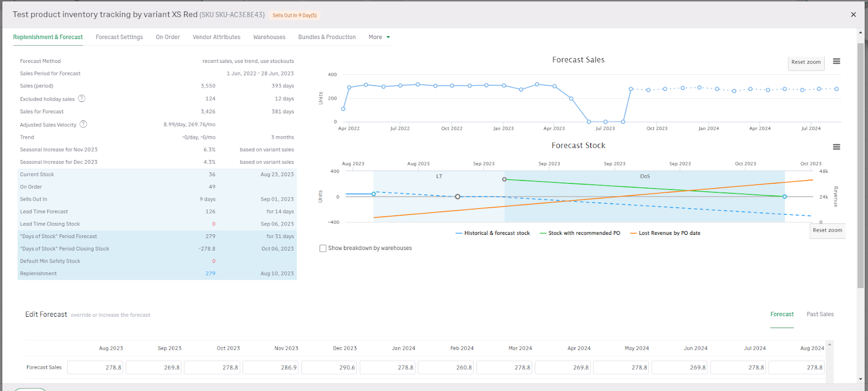Image resolution: width=868 pixels, height=391 pixels.
Task: Expand the More dropdown menu
Action: coord(379,37)
